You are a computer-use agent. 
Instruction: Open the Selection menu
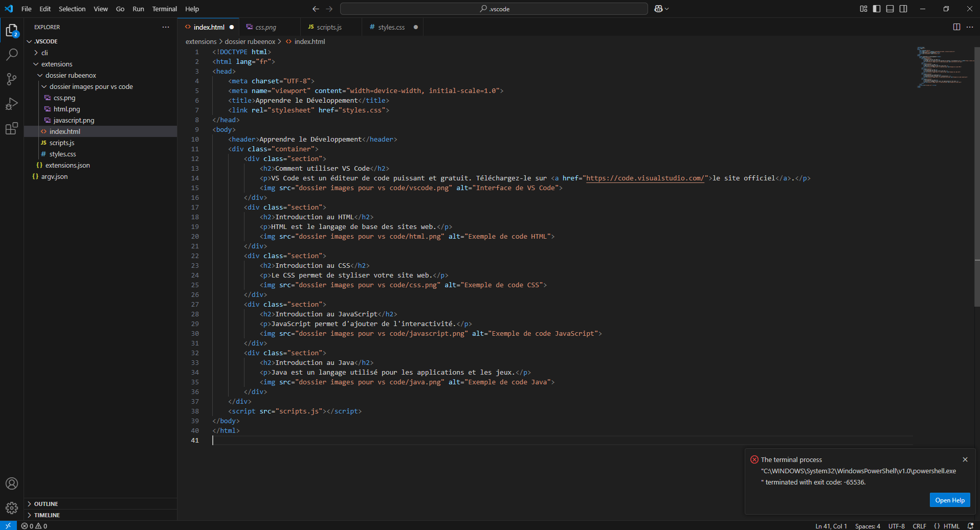tap(72, 9)
